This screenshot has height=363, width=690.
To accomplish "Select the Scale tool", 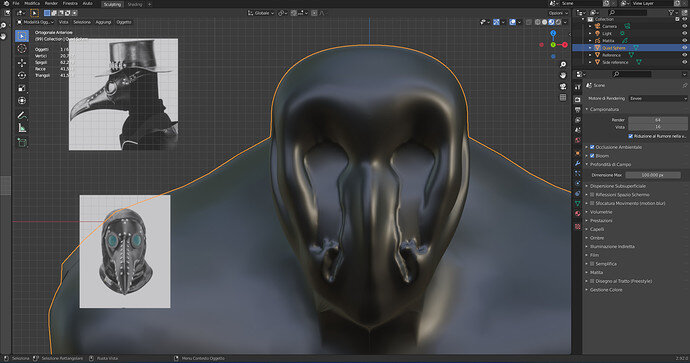I will coord(22,88).
